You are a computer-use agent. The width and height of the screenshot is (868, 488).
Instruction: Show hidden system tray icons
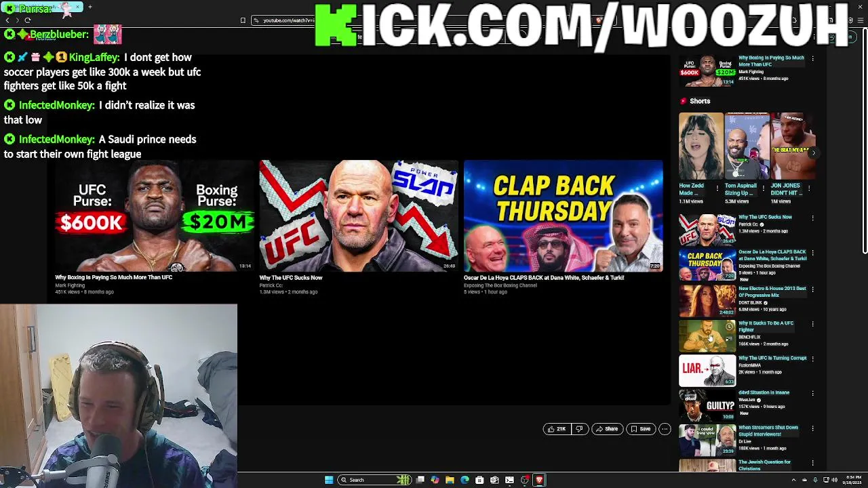click(x=793, y=480)
